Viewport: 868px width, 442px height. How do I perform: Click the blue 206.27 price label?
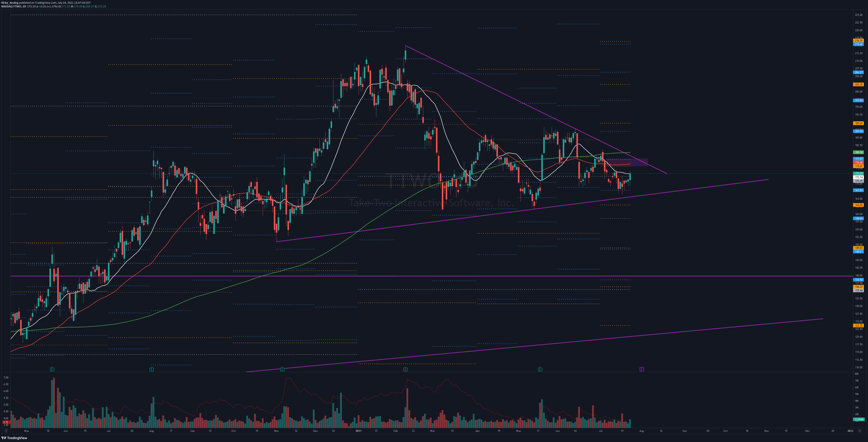[x=858, y=72]
